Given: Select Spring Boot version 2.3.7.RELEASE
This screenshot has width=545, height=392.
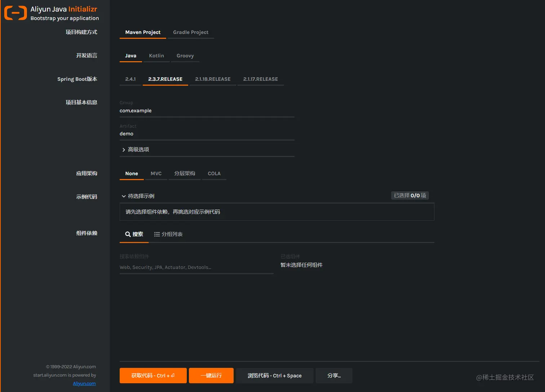Looking at the screenshot, I should [x=165, y=79].
